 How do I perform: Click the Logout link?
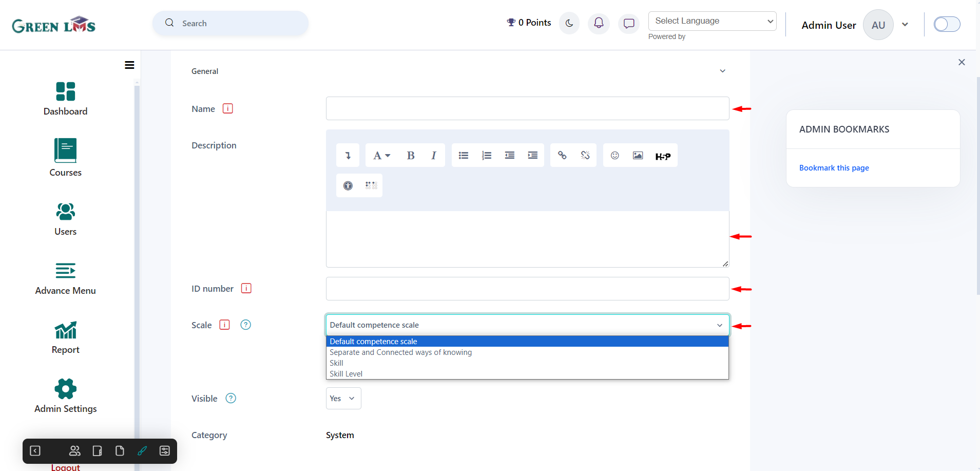(65, 467)
